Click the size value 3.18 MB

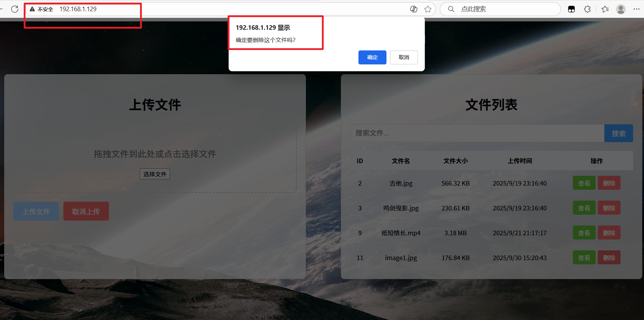tap(455, 233)
